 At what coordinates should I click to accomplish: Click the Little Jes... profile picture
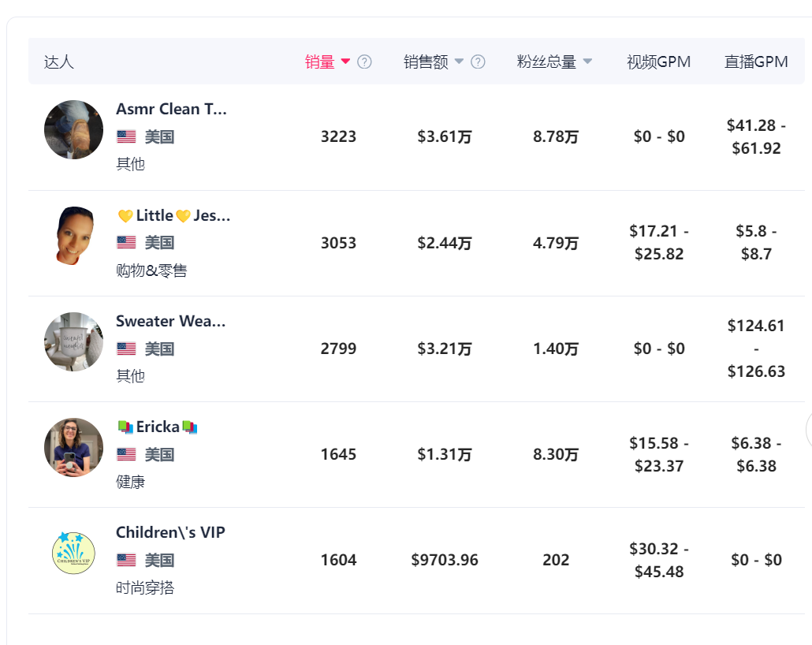[73, 236]
